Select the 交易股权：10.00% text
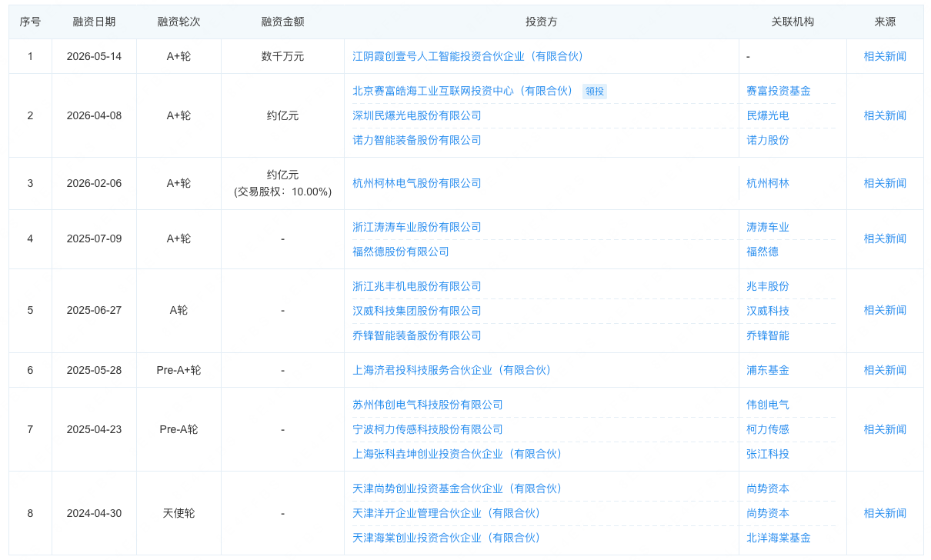Image resolution: width=931 pixels, height=560 pixels. click(282, 192)
